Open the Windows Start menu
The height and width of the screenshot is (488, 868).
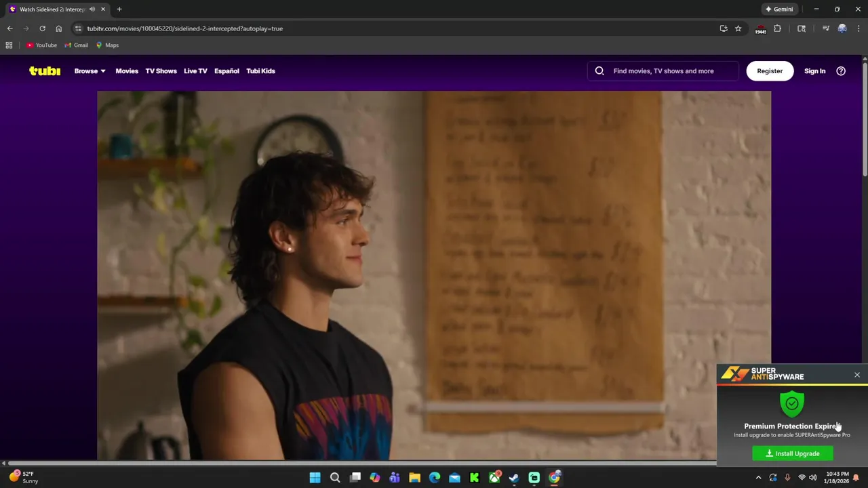[315, 478]
